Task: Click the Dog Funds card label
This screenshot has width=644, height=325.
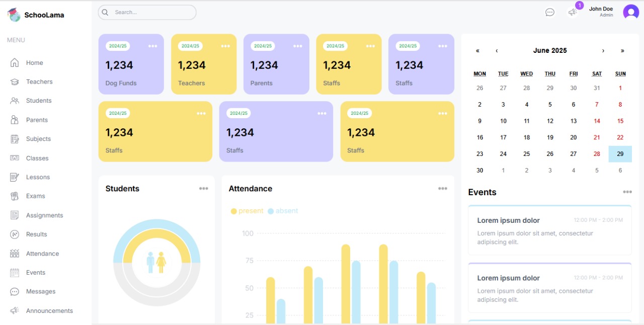Action: 121,84
